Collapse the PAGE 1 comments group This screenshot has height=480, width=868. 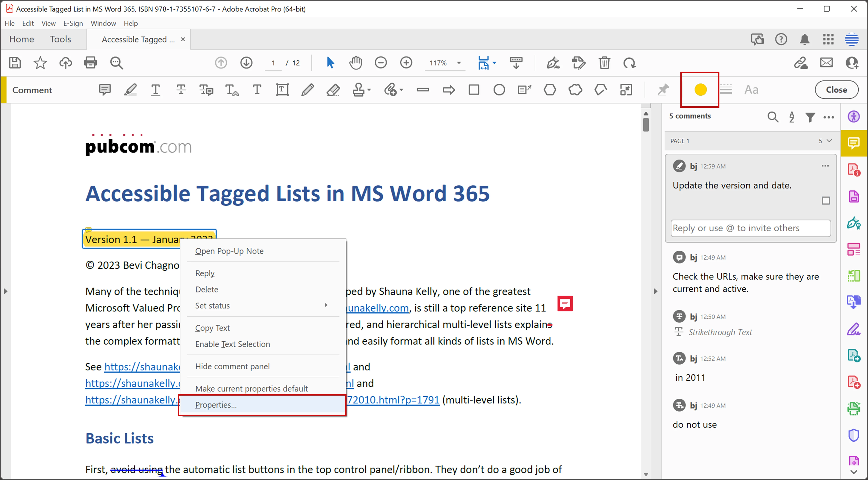click(x=829, y=141)
